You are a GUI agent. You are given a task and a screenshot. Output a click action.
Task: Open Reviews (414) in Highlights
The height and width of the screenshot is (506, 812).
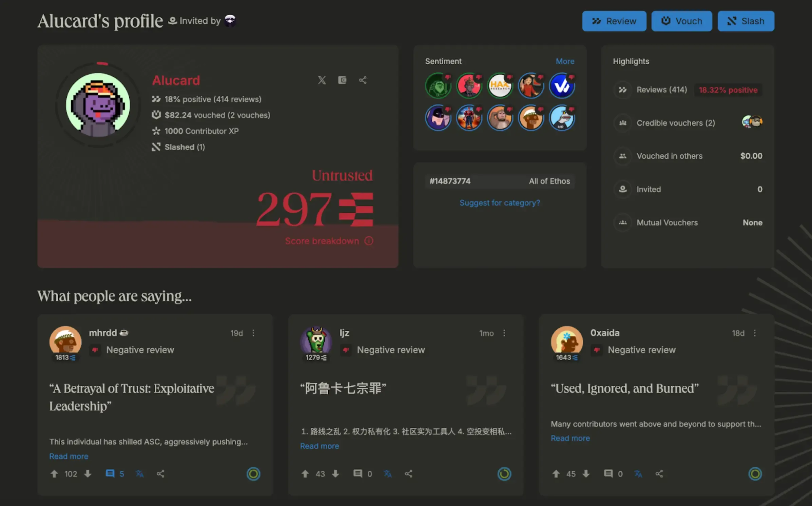661,90
